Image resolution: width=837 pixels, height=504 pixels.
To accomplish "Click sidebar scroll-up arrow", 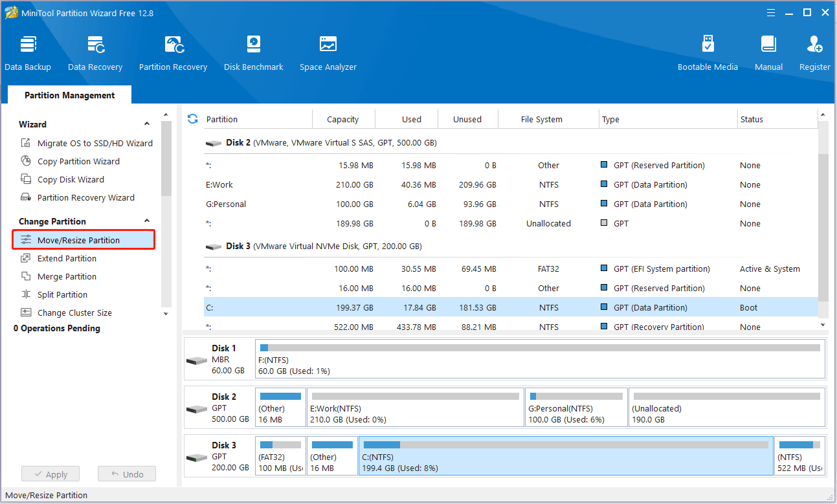I will (166, 115).
